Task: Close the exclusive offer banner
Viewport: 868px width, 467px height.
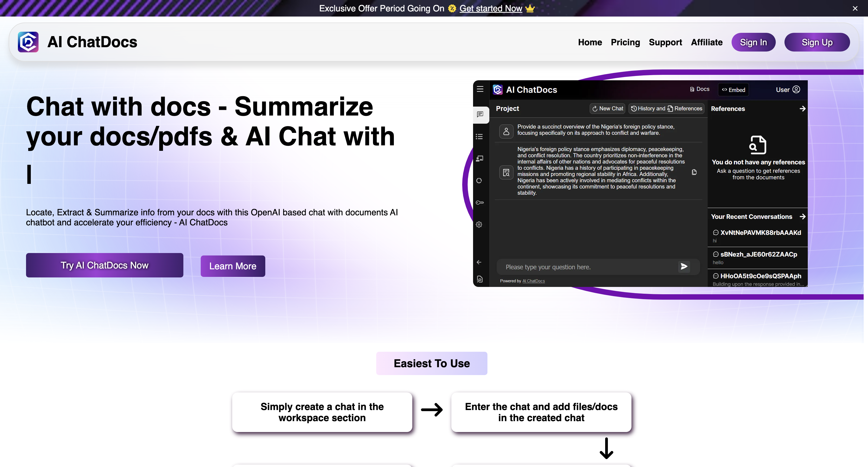Action: 855,8
